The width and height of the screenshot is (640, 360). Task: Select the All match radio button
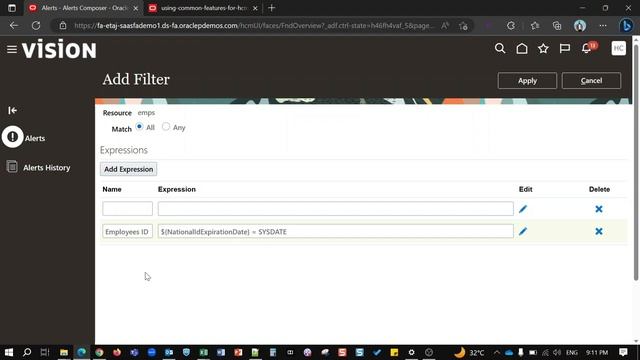tap(139, 127)
